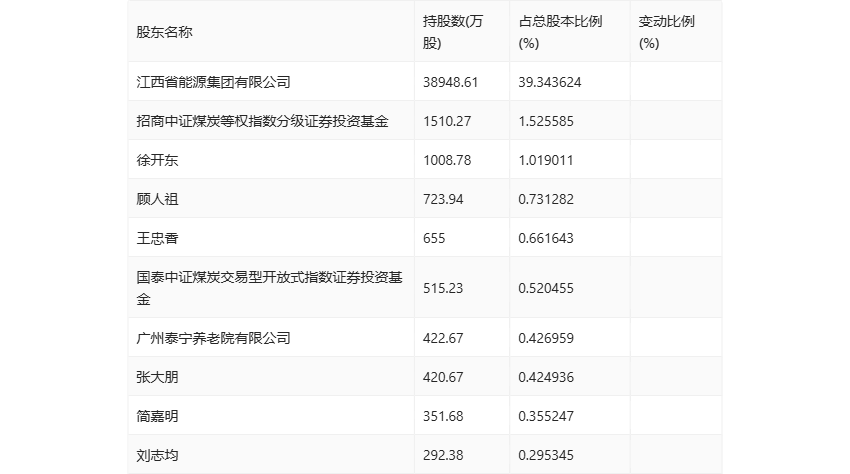Select the 1008.78 shares value

click(447, 160)
